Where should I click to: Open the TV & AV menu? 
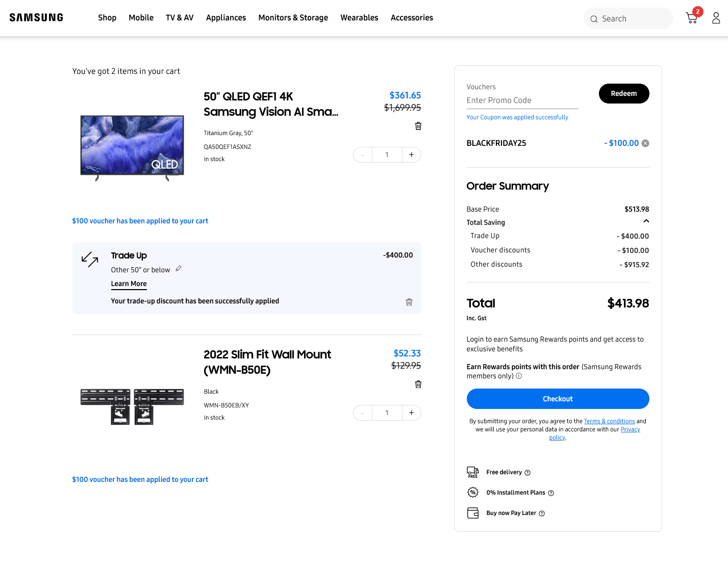pyautogui.click(x=180, y=18)
